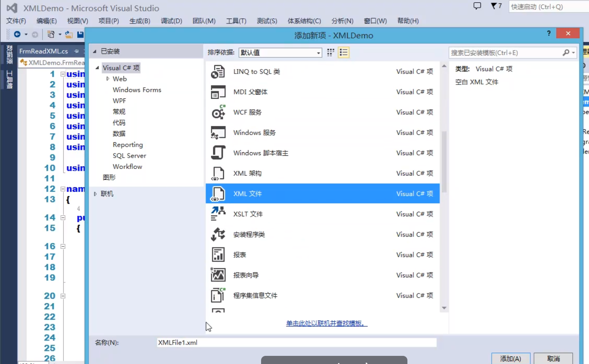Select the 安装程序类 template icon

218,234
